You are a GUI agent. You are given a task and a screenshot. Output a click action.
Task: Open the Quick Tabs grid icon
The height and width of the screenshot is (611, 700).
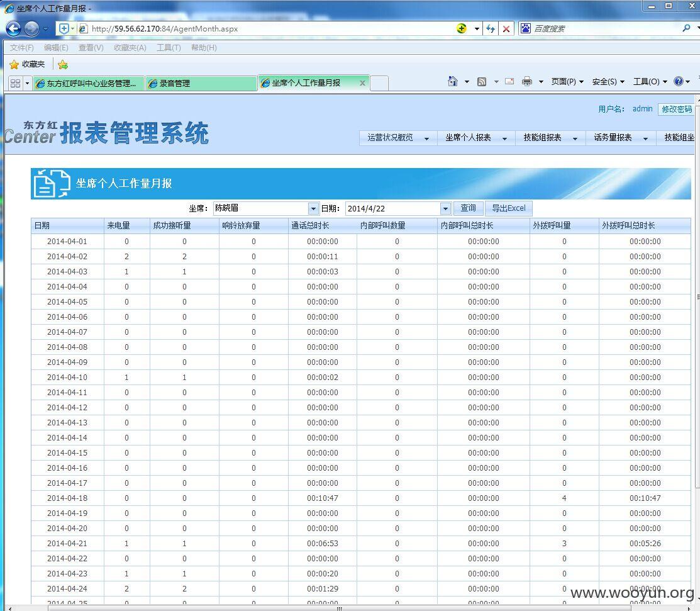15,83
